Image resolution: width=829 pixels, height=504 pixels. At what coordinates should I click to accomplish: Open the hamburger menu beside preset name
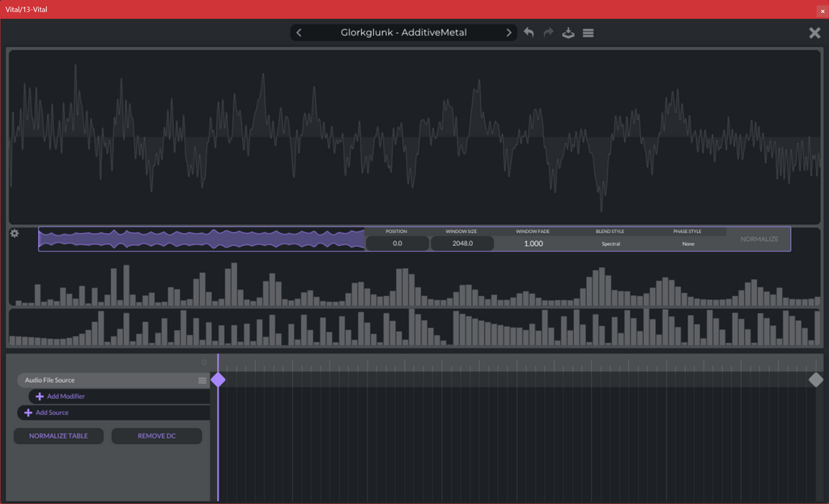(x=588, y=32)
